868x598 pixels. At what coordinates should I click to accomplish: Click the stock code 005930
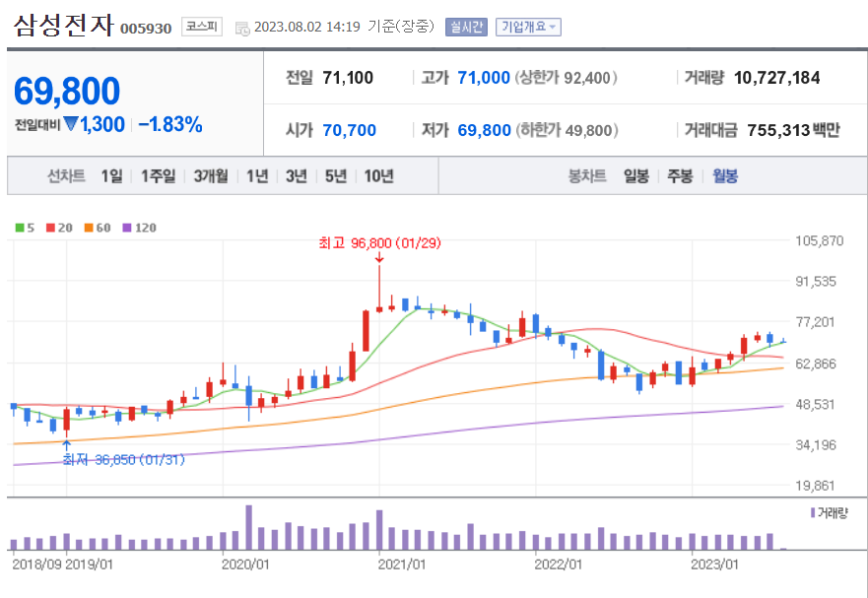[x=146, y=29]
